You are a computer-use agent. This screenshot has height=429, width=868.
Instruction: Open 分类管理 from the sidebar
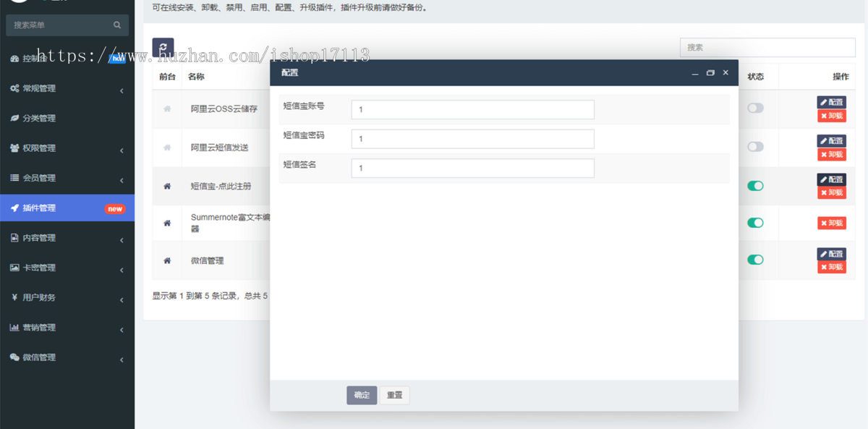click(x=39, y=119)
